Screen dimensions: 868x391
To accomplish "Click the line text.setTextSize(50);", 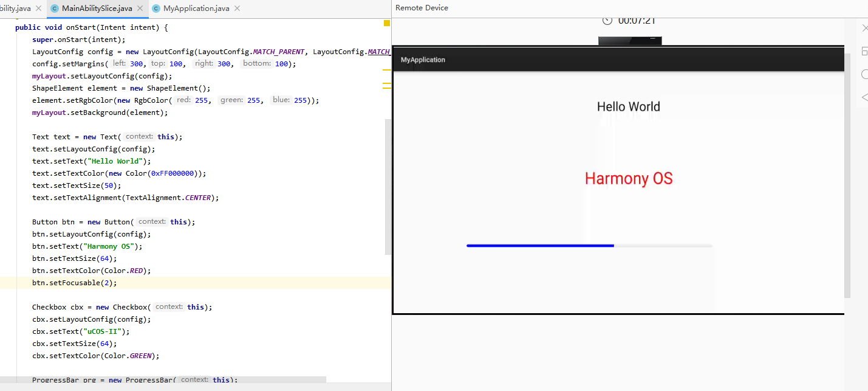I will pyautogui.click(x=77, y=185).
